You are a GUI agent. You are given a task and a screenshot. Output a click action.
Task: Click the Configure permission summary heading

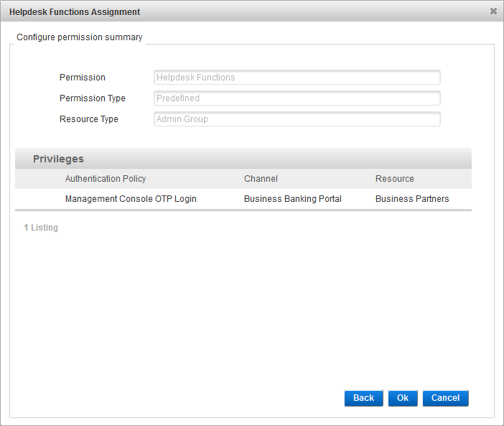click(80, 37)
